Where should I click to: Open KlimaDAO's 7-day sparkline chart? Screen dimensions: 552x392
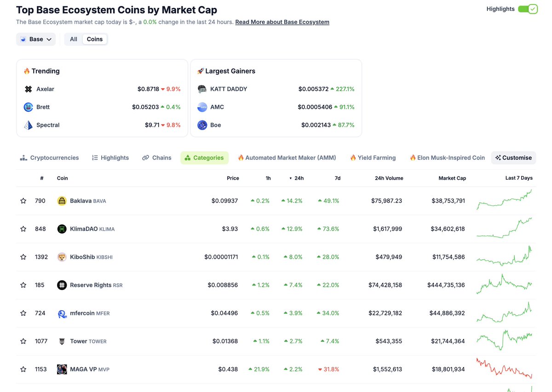click(505, 227)
